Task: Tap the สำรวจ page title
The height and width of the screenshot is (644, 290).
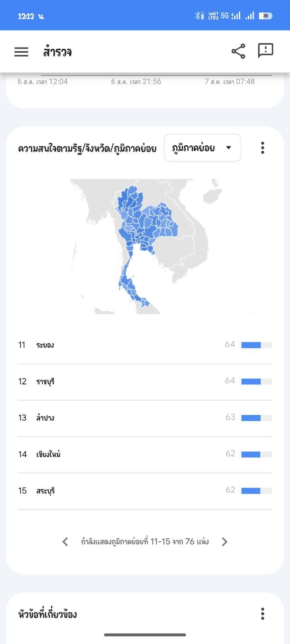Action: (x=58, y=52)
